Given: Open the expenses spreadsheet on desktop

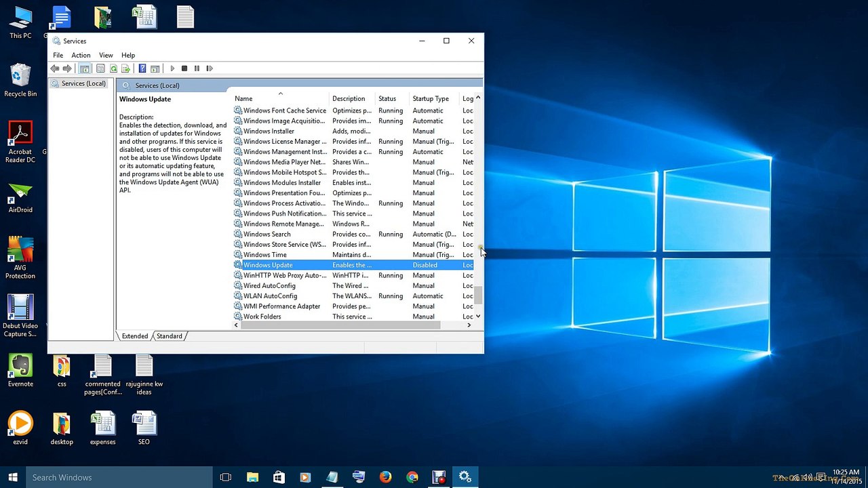Looking at the screenshot, I should pos(103,428).
